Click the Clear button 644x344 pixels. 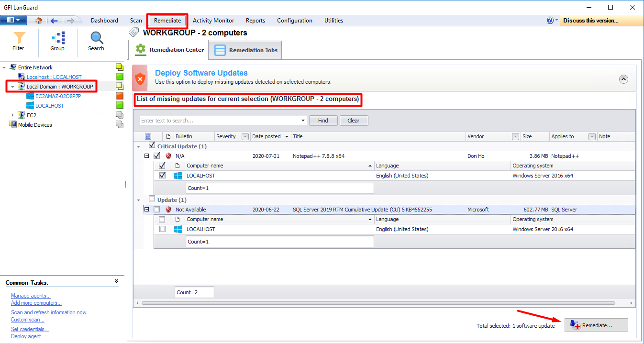[x=354, y=121]
